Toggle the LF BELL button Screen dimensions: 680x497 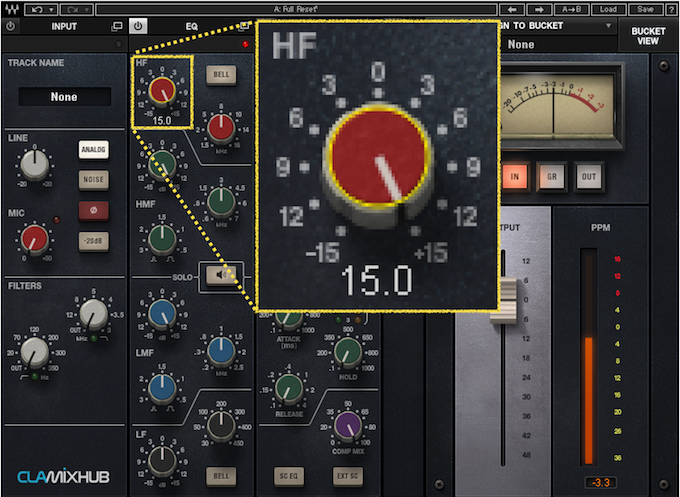[221, 476]
